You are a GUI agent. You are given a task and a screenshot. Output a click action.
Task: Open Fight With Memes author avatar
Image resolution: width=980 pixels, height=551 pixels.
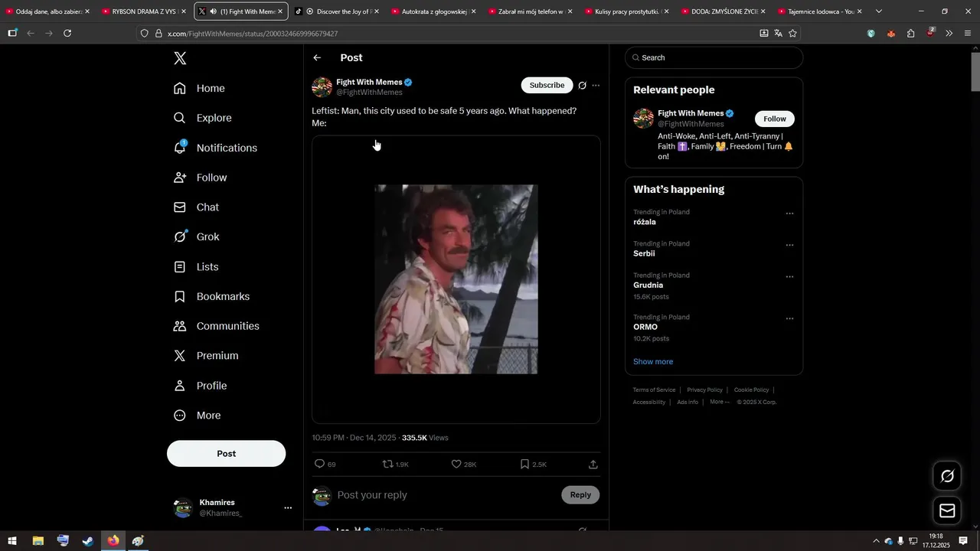point(322,87)
